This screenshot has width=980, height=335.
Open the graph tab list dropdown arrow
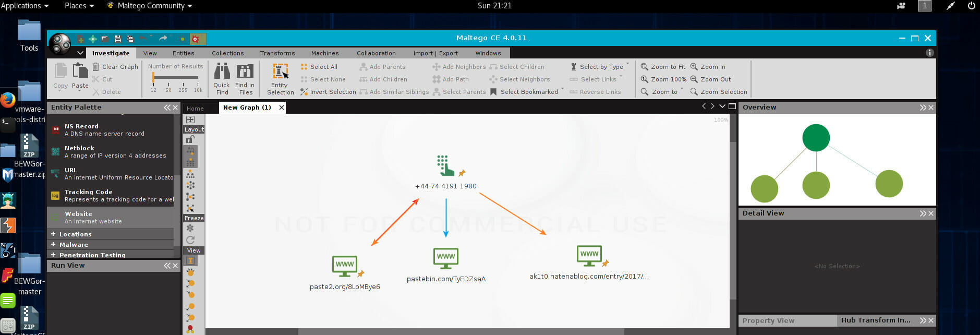(x=722, y=106)
